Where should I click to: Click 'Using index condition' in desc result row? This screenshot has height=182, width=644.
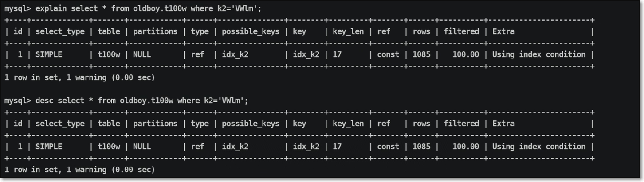tap(539, 147)
